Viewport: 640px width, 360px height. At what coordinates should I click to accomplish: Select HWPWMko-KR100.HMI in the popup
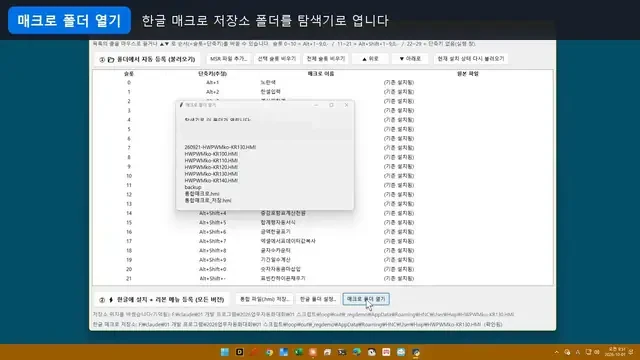(211, 154)
